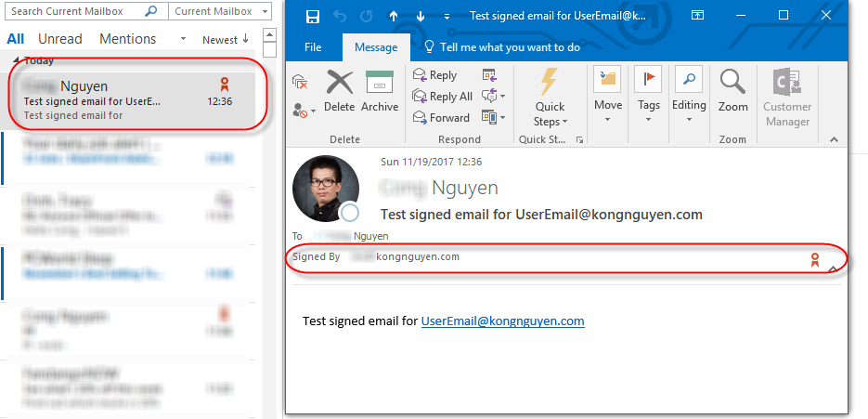
Task: Open the File tab
Action: 313,47
